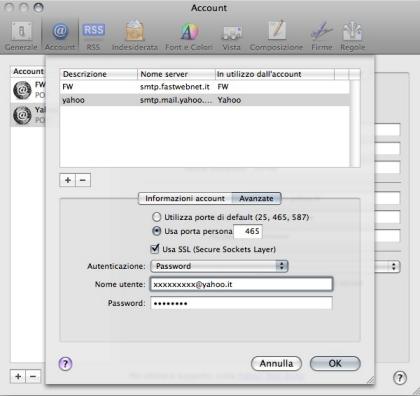The height and width of the screenshot is (396, 420).
Task: Open the Autenticazione Password dropdown
Action: [x=219, y=266]
